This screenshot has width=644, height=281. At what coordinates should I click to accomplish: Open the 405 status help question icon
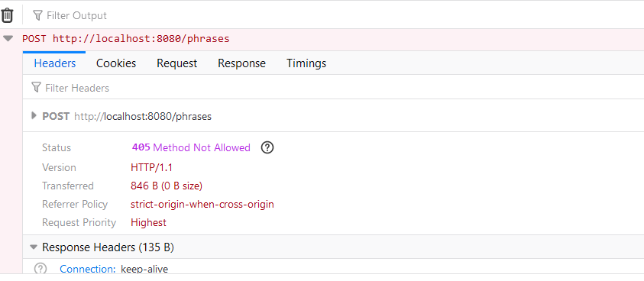(x=267, y=147)
